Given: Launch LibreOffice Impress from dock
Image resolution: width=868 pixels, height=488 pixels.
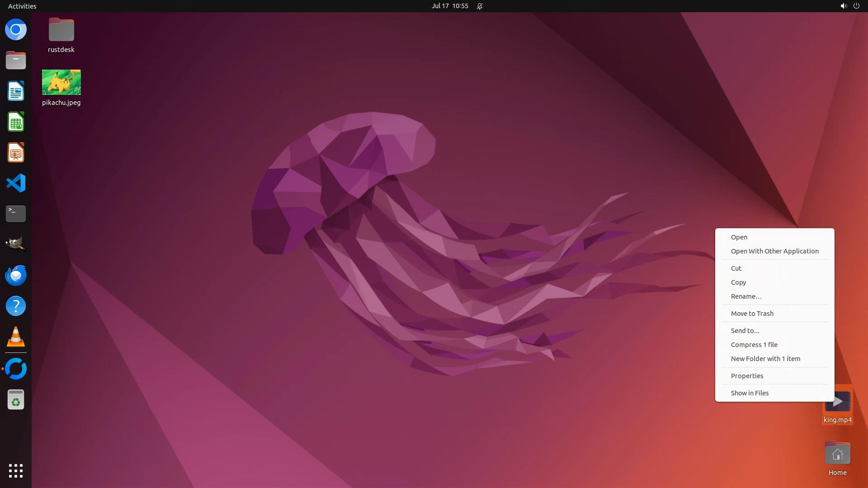Looking at the screenshot, I should coord(16,153).
